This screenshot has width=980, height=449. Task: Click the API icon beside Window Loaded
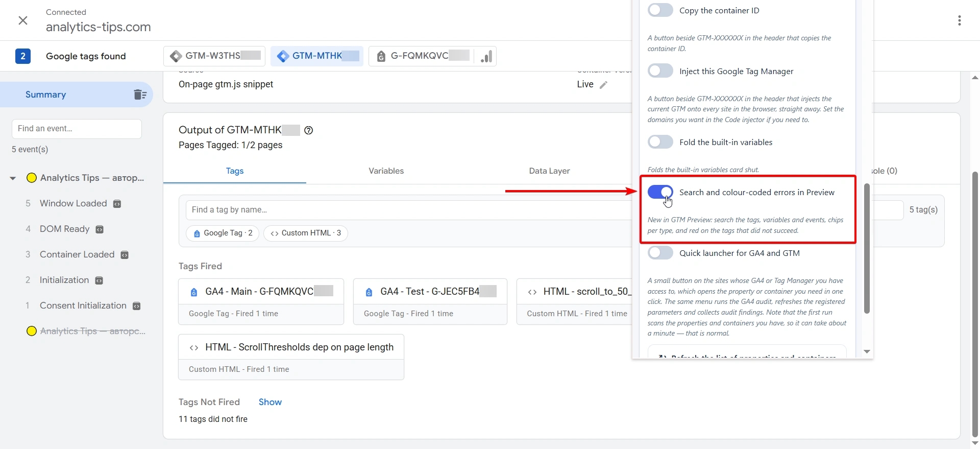(x=117, y=204)
